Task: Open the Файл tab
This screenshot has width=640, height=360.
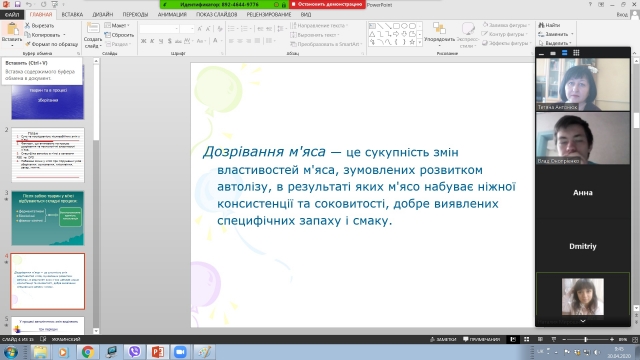Action: click(x=12, y=15)
